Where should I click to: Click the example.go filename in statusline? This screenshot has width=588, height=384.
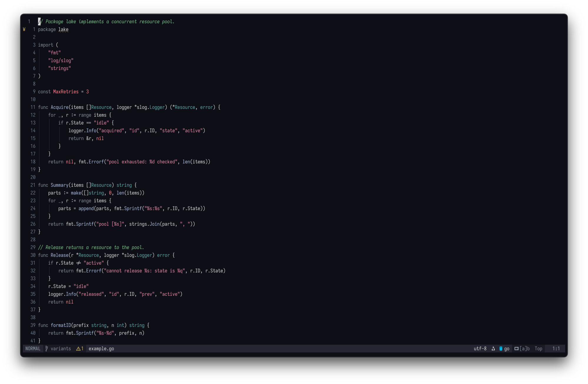(101, 348)
